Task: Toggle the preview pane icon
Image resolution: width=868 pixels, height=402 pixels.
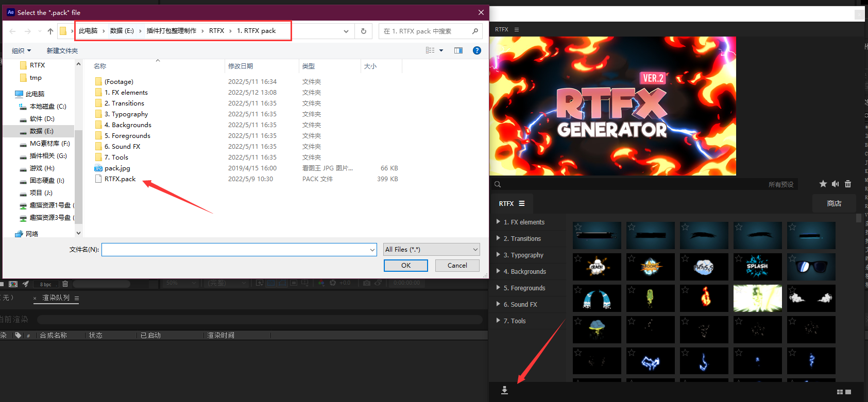Action: tap(458, 50)
